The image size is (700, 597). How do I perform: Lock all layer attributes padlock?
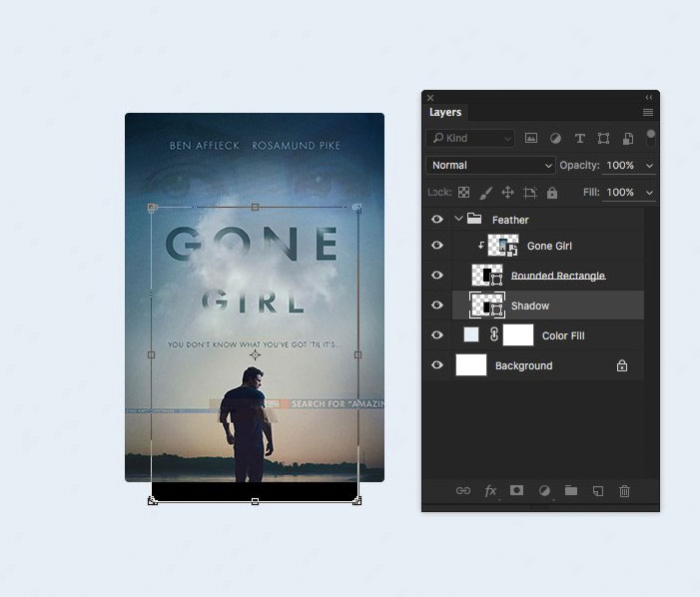pos(552,193)
